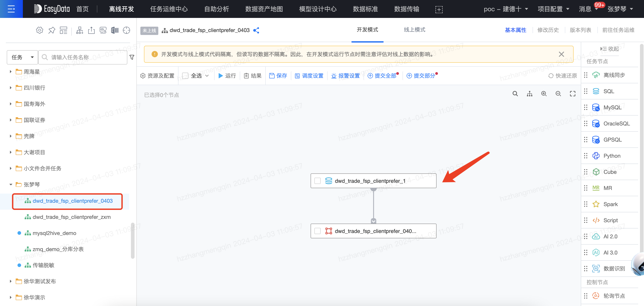This screenshot has height=306, width=644.
Task: Check the dwd_trade_fsp_clientprefer_1 node checkbox
Action: coord(318,181)
